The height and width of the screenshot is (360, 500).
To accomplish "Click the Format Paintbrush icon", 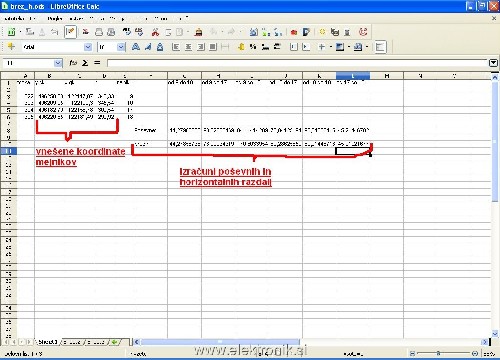I will point(199,32).
